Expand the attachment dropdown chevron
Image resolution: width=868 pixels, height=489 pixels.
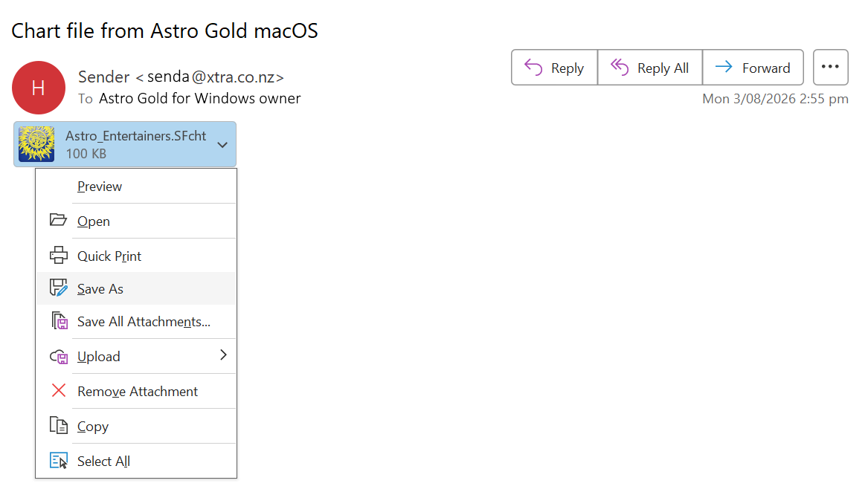click(x=222, y=145)
